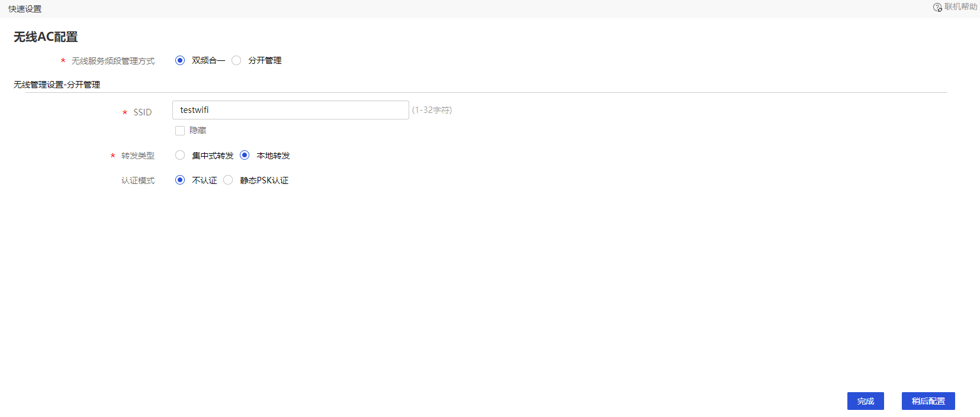Switch to 静态PSK认证 authentication

(228, 180)
